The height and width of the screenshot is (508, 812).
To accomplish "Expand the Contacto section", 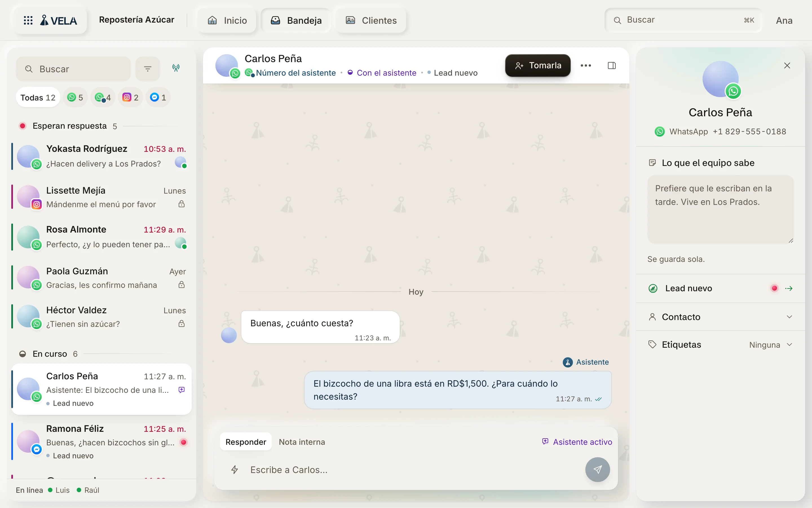I will tap(720, 317).
